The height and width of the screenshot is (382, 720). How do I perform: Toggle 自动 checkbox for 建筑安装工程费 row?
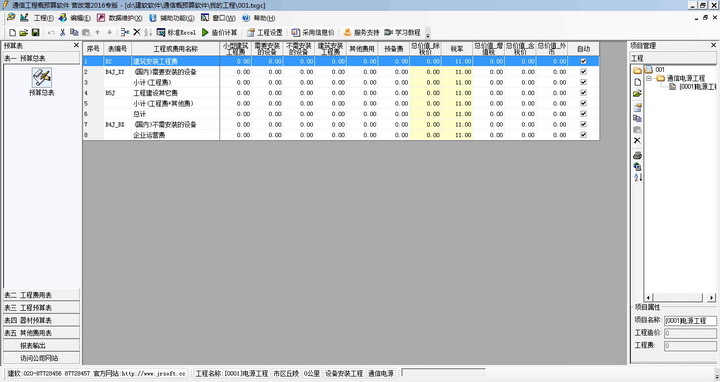583,61
